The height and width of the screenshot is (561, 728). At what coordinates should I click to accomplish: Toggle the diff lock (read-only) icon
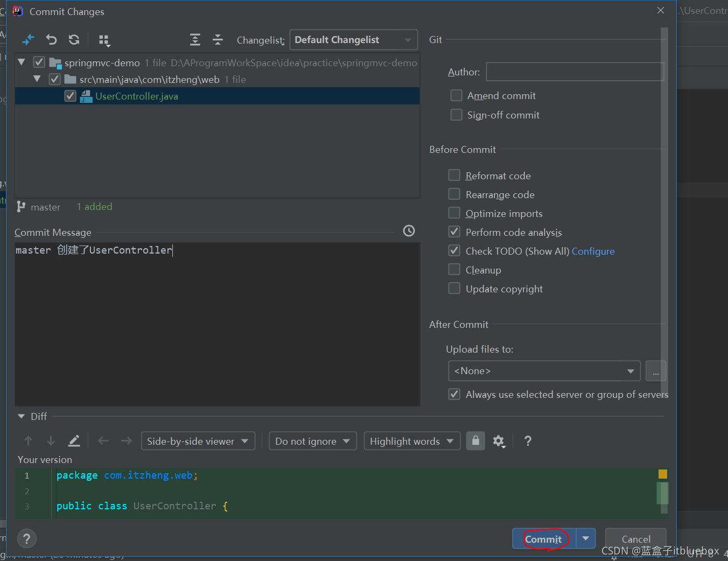click(x=475, y=441)
